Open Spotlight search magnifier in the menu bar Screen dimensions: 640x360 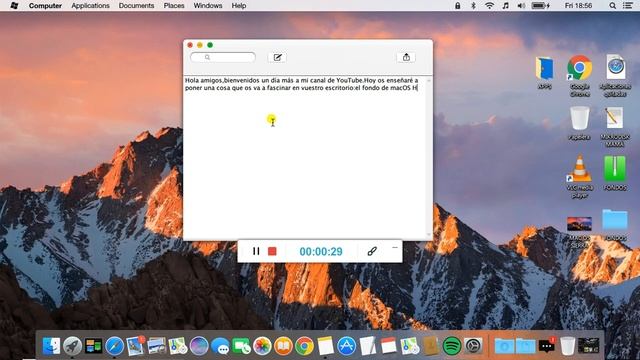613,6
